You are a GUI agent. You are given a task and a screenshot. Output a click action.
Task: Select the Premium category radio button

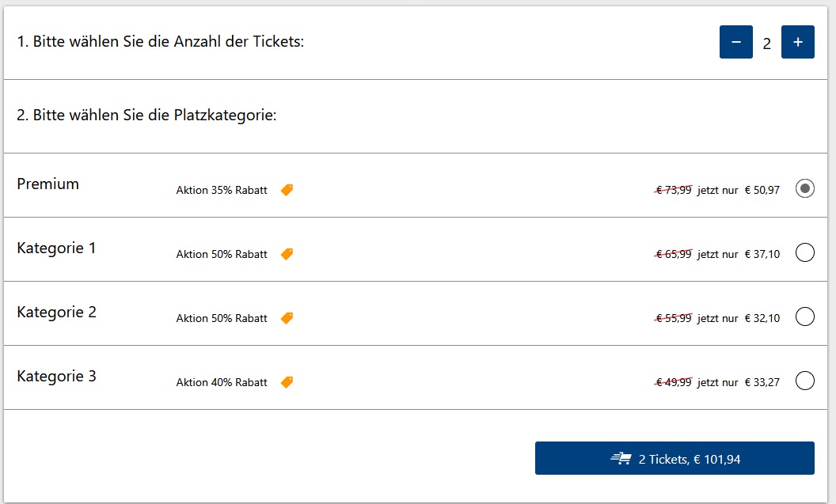click(x=804, y=189)
